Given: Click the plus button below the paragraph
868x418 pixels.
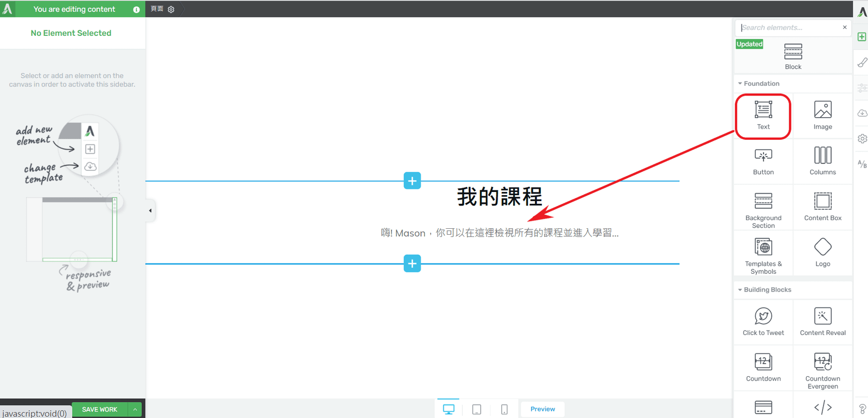Looking at the screenshot, I should pyautogui.click(x=412, y=263).
